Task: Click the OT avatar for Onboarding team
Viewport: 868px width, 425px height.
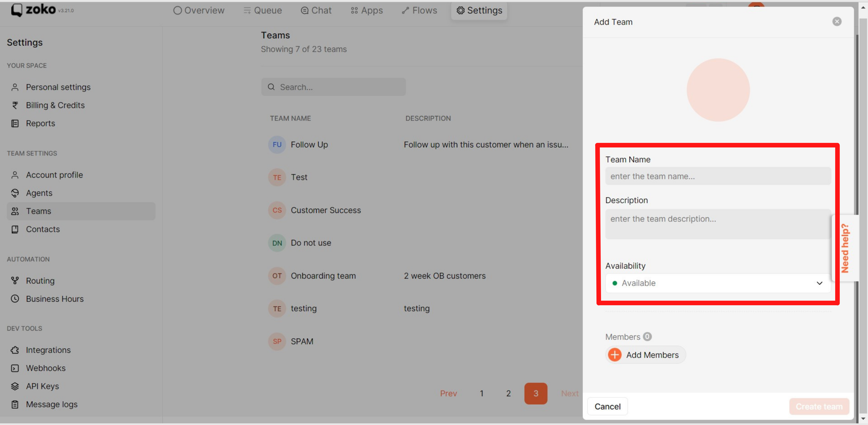Action: [x=277, y=276]
